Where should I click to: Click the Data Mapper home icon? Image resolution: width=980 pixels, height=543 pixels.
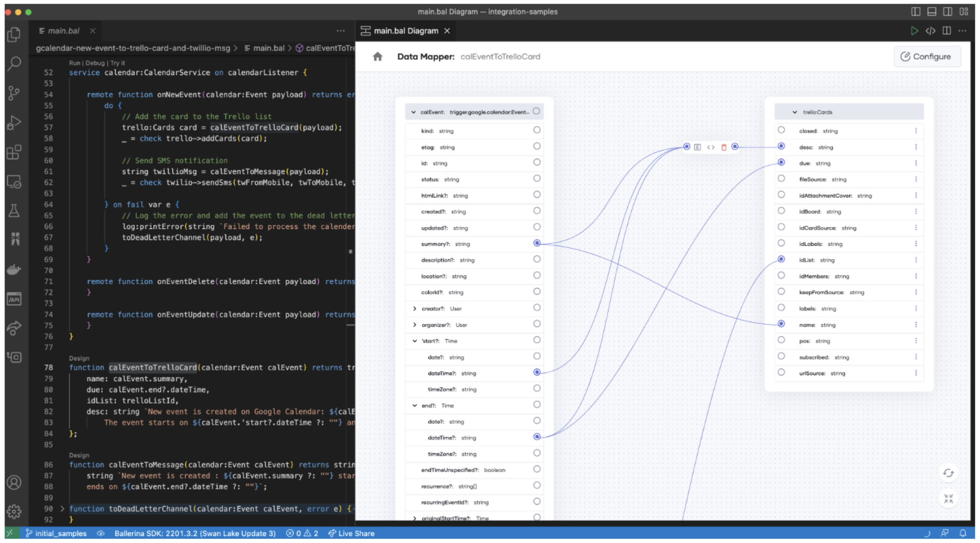tap(377, 57)
